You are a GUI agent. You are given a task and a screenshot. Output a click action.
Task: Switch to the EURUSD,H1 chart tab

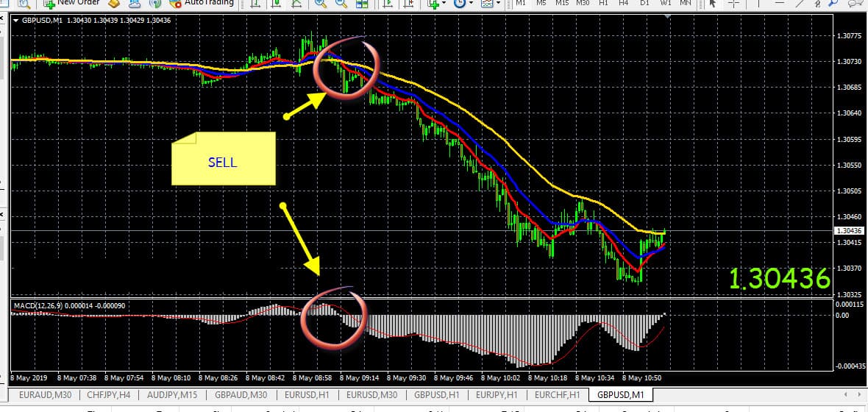(x=305, y=395)
